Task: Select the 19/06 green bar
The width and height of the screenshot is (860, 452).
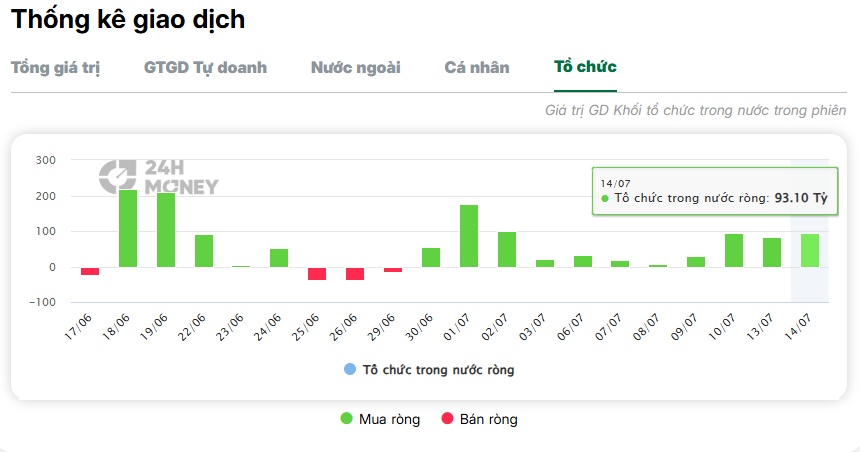Action: tap(166, 230)
